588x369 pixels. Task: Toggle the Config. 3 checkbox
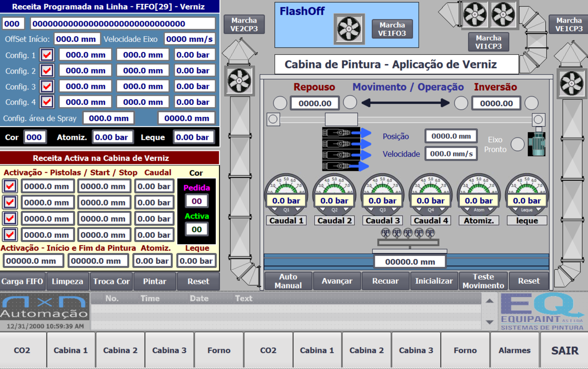(x=47, y=86)
